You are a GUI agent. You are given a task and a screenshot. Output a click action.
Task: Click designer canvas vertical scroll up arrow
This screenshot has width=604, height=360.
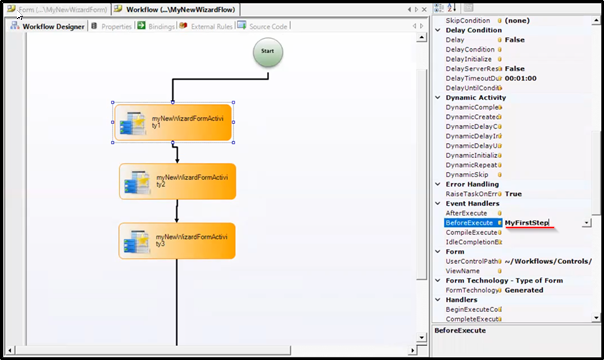[422, 37]
